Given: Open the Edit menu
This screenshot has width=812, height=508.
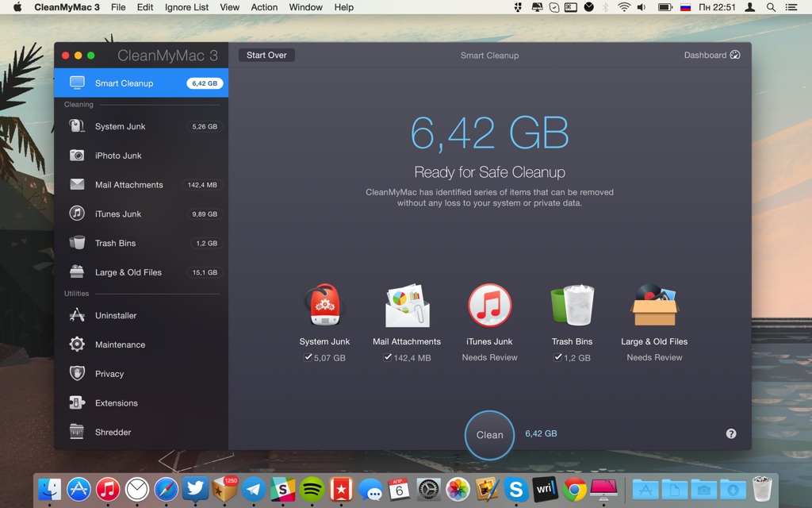Looking at the screenshot, I should [145, 7].
